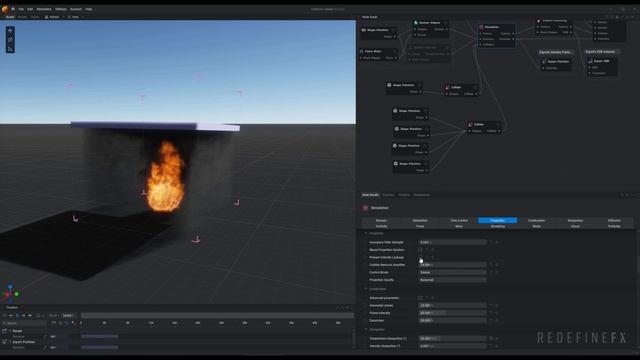Open the Settings menu

click(x=61, y=9)
